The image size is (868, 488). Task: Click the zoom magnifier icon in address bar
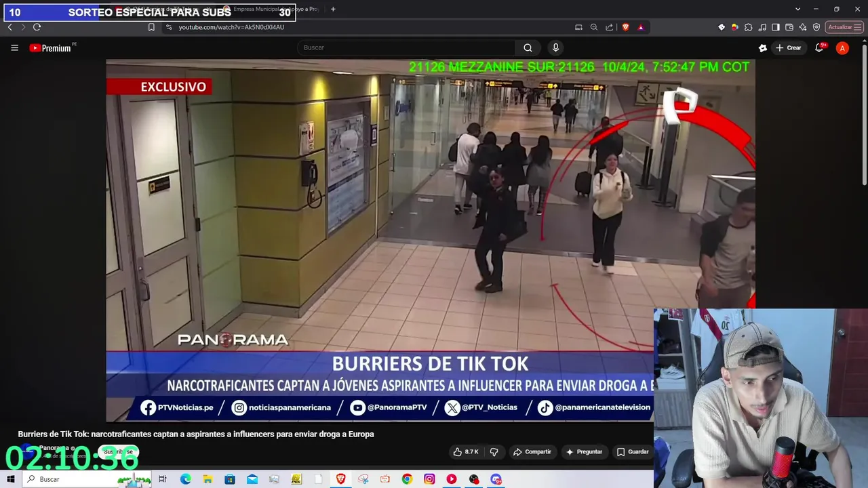(x=594, y=27)
